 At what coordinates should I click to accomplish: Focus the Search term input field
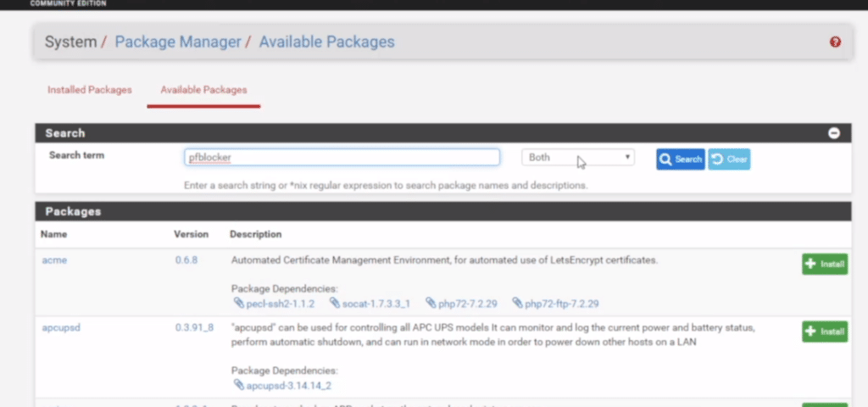tap(342, 158)
